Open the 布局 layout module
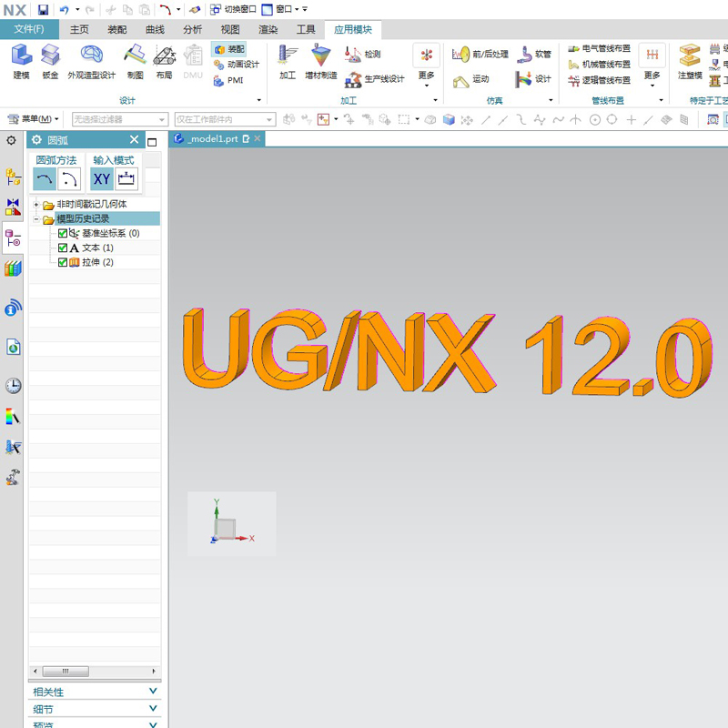The height and width of the screenshot is (728, 728). [165, 62]
